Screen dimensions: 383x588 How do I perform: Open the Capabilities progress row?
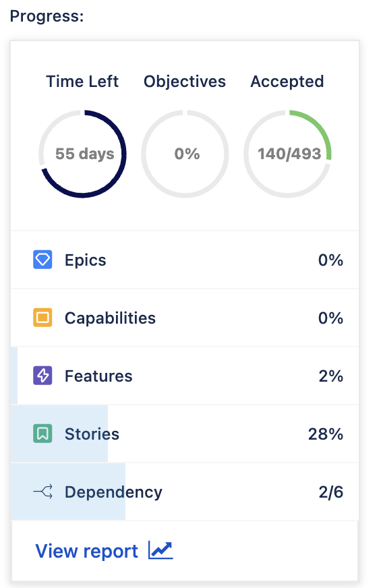185,318
